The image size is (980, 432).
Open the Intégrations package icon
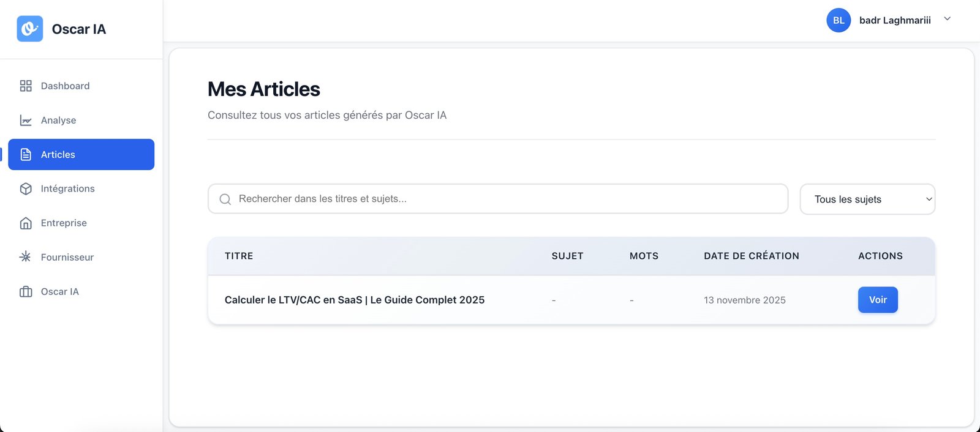(x=26, y=188)
